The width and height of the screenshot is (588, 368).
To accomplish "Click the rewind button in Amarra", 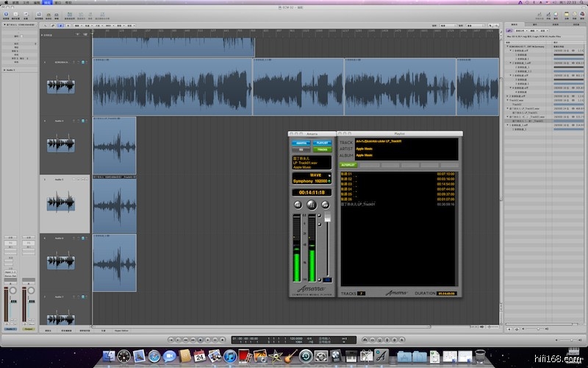I will pos(298,204).
